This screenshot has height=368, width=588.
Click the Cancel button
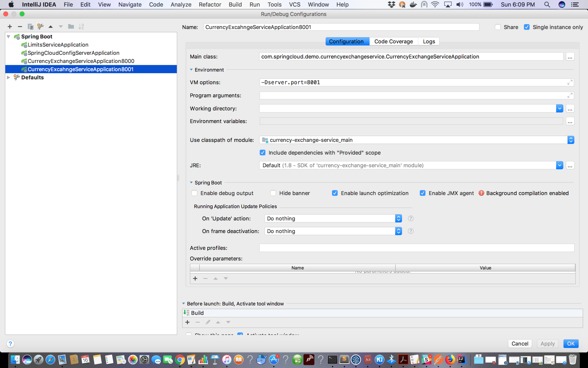pyautogui.click(x=520, y=343)
